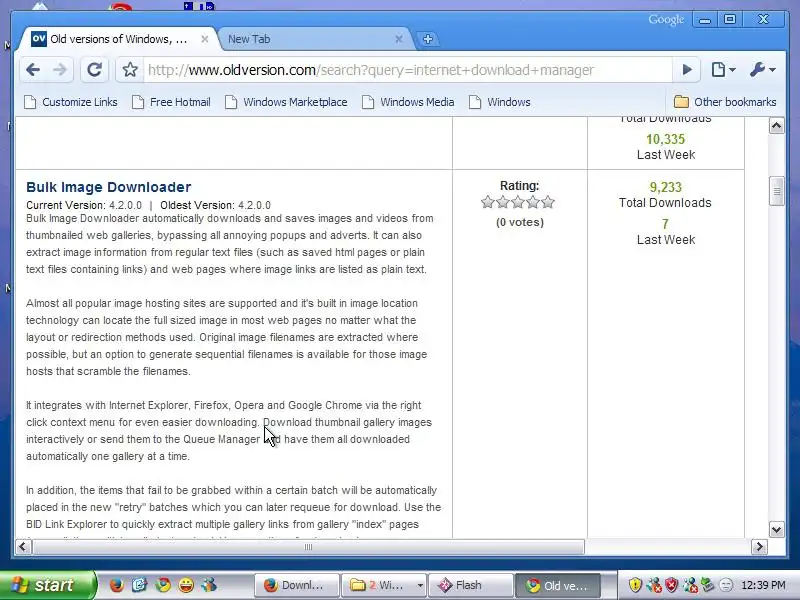The image size is (800, 600).
Task: Open the Windows Start menu
Action: point(47,585)
